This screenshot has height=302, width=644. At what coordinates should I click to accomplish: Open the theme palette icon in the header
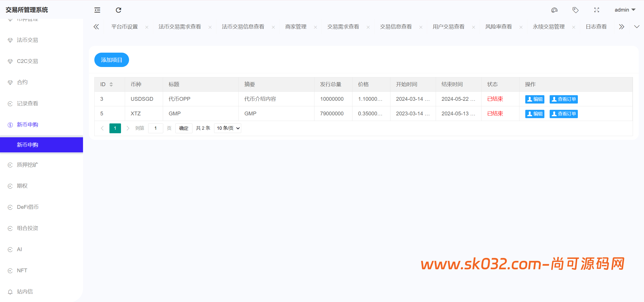click(x=554, y=10)
